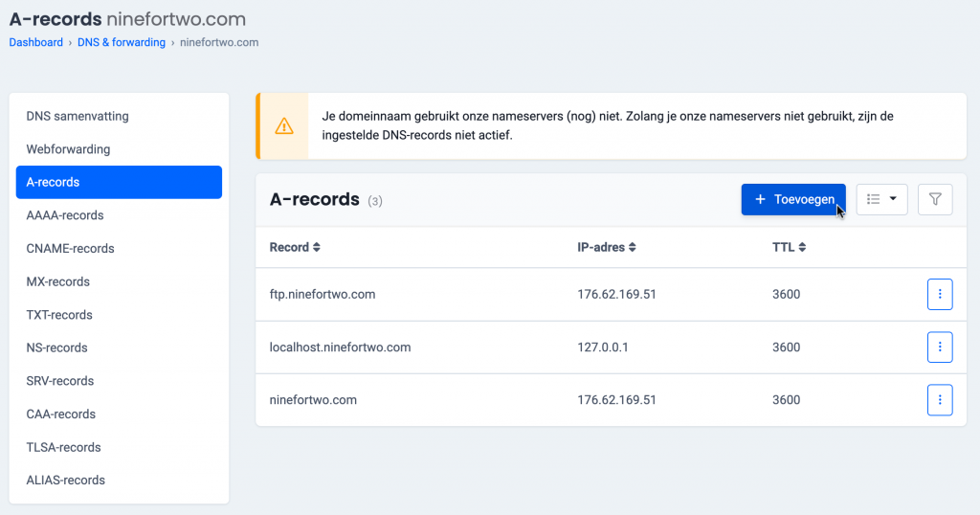Open three-dot menu for ninefortwo.com record
Screen dimensions: 980x515
pos(940,400)
